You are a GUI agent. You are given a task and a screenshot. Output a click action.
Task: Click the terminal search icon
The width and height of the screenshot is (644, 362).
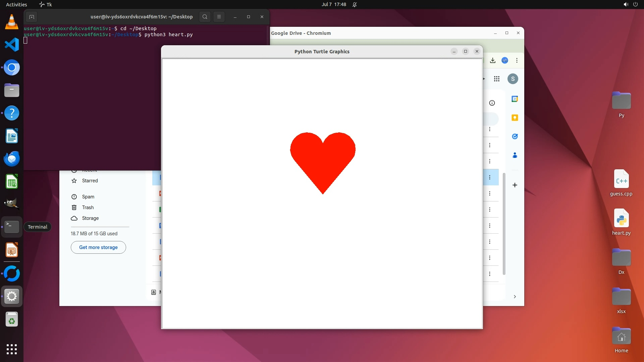(205, 17)
